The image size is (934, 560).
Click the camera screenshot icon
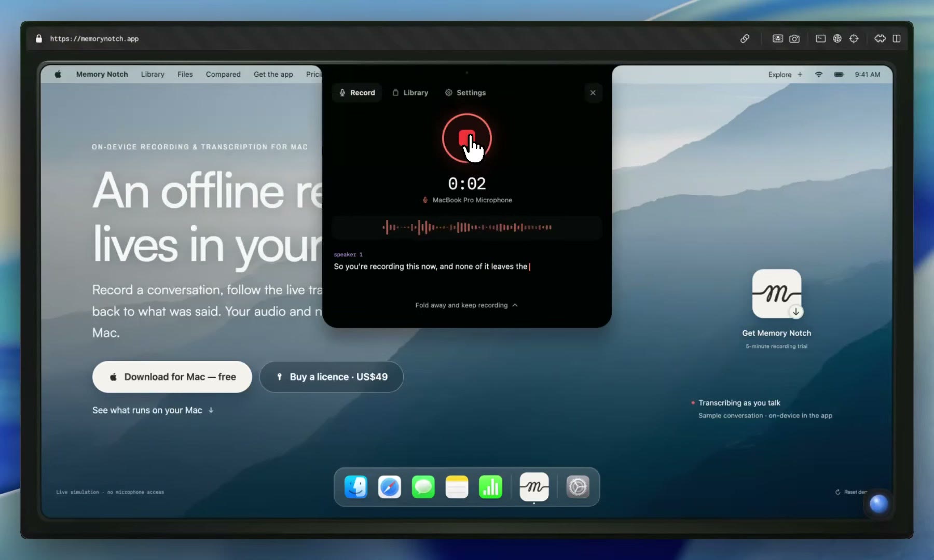point(794,38)
